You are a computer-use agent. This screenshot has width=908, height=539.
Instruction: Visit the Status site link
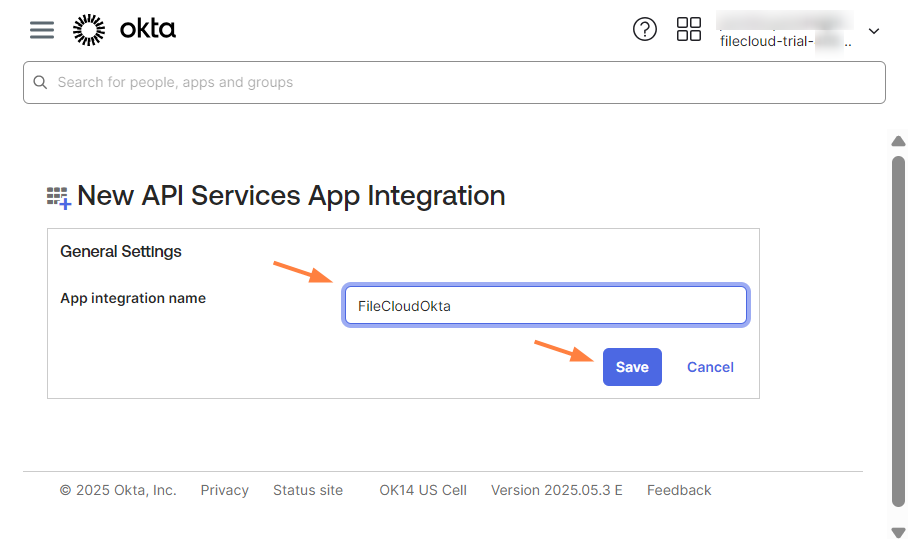click(308, 490)
